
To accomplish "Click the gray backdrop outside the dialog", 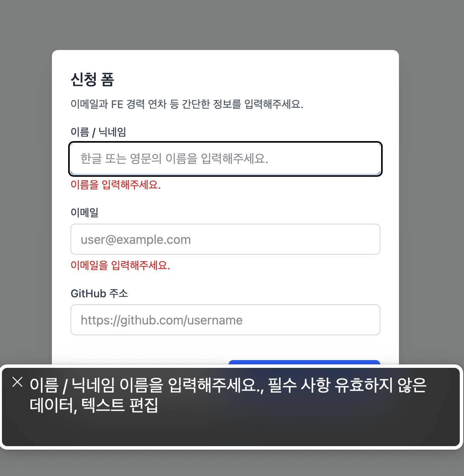I will click(232, 24).
